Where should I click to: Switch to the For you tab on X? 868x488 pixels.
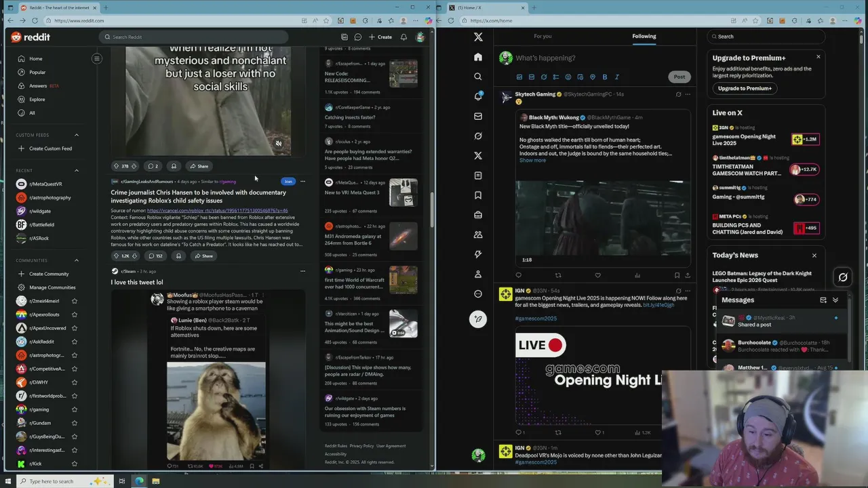pos(542,36)
